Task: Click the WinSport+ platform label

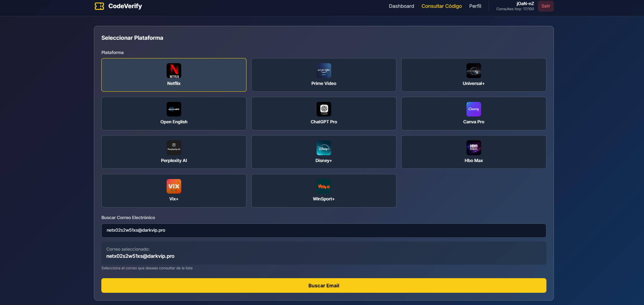Action: click(324, 199)
